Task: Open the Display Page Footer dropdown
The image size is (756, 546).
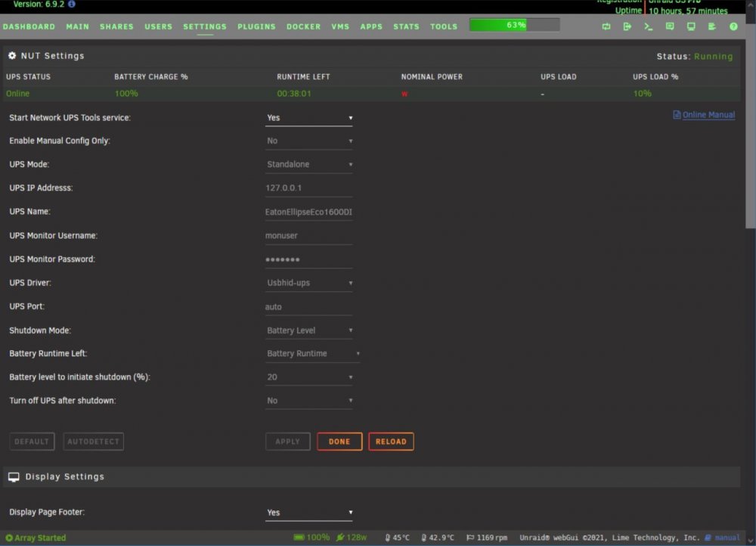Action: pyautogui.click(x=309, y=513)
